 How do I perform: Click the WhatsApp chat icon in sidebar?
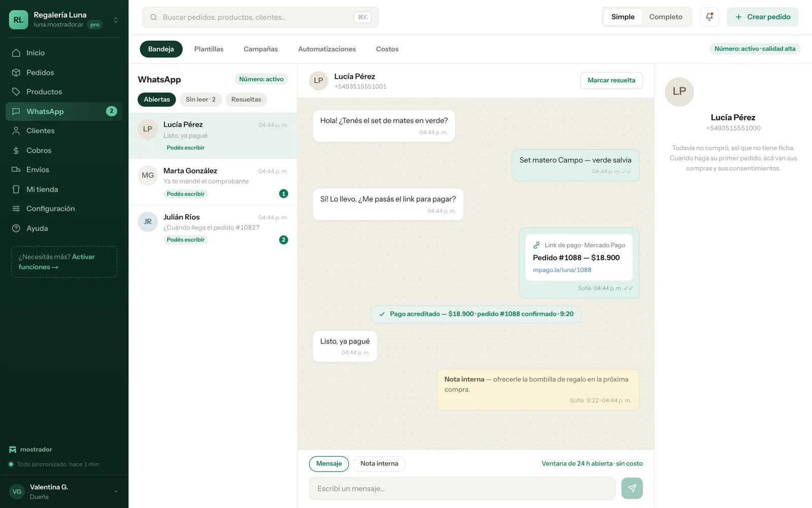16,111
